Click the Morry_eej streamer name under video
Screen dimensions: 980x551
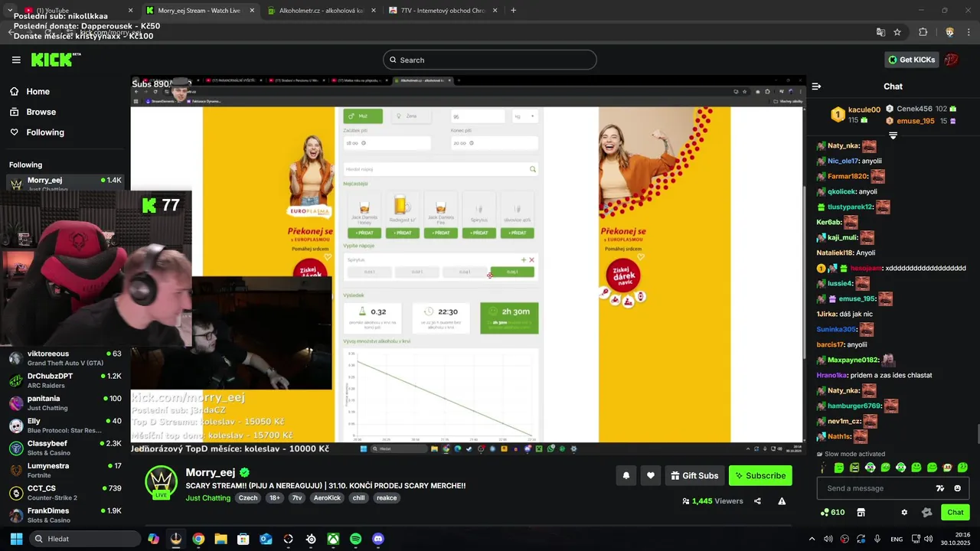[211, 472]
